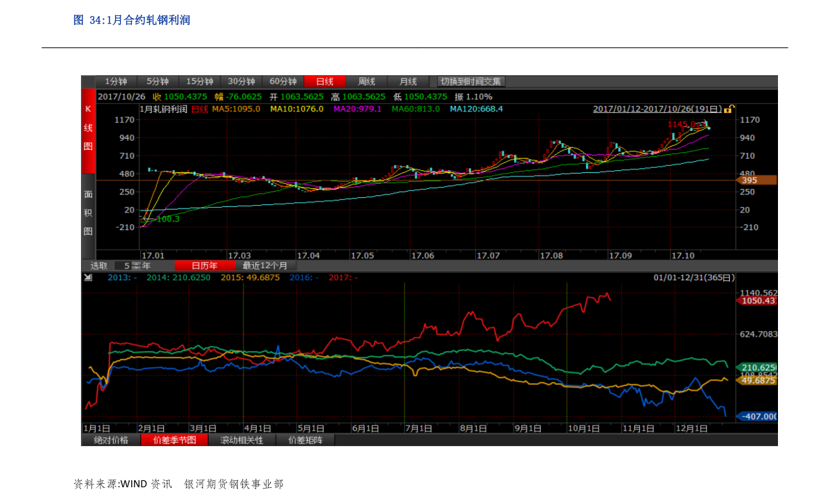The height and width of the screenshot is (504, 831).
Task: Click the MA20:979.1 magenta indicator label
Action: click(357, 109)
